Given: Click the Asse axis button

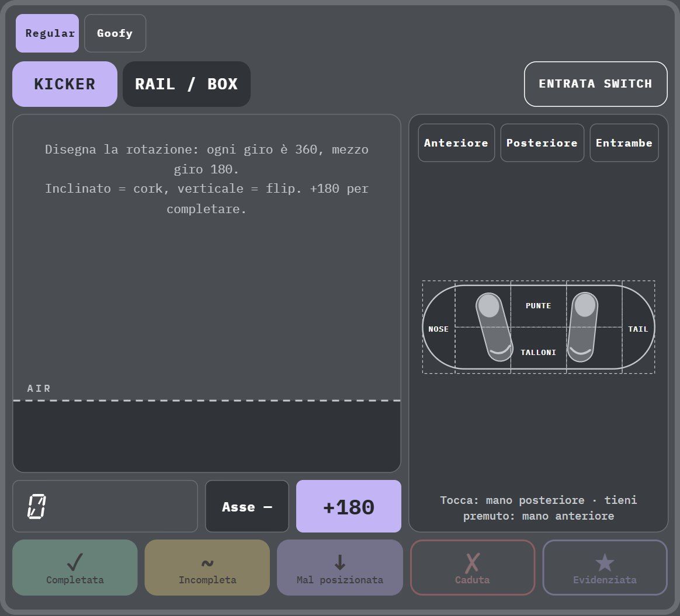Looking at the screenshot, I should click(x=247, y=506).
